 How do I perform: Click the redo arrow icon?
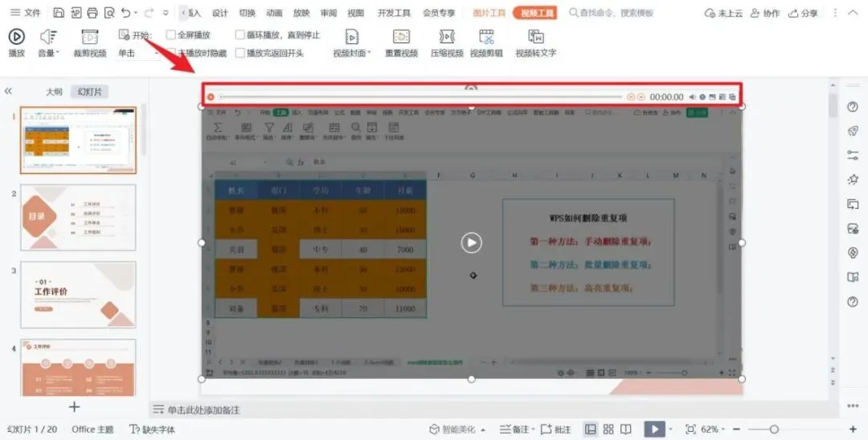click(149, 12)
